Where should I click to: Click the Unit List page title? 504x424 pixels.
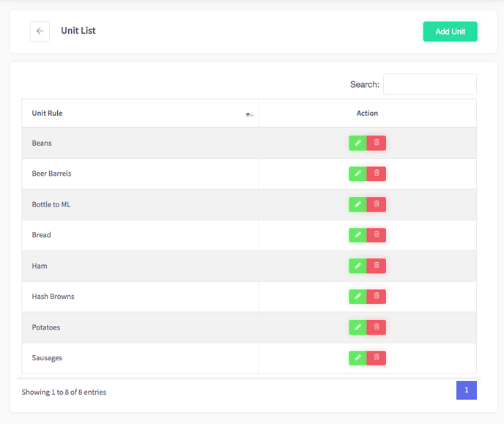click(x=78, y=31)
